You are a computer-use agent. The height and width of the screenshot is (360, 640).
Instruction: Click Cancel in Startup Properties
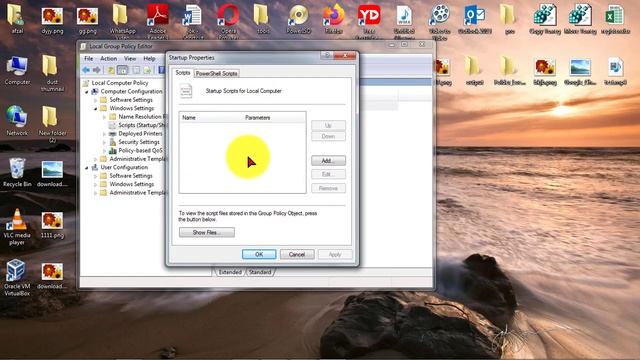pyautogui.click(x=297, y=254)
